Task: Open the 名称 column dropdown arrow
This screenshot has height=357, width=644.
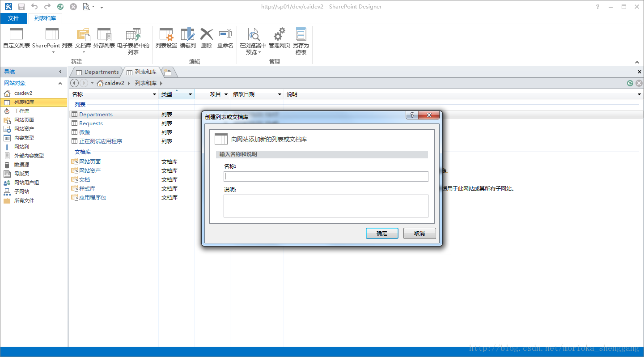Action: [155, 94]
